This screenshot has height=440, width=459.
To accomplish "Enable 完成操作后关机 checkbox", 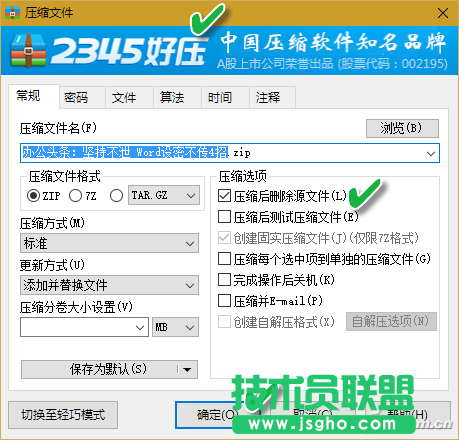I will click(224, 280).
